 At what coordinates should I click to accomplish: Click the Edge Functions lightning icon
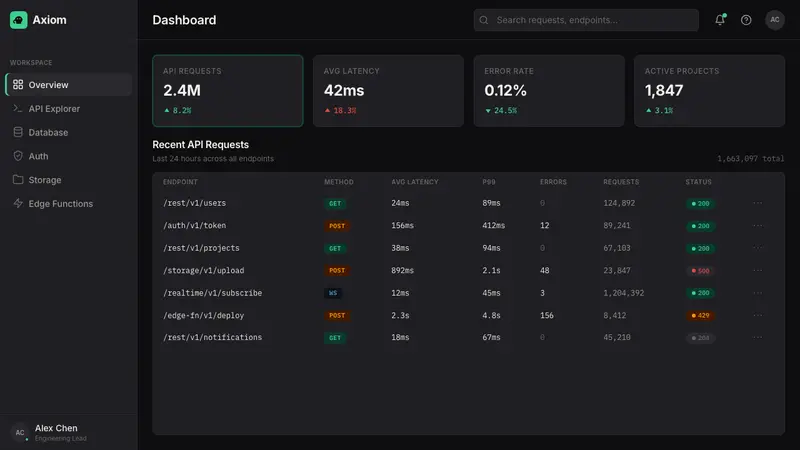pyautogui.click(x=18, y=204)
